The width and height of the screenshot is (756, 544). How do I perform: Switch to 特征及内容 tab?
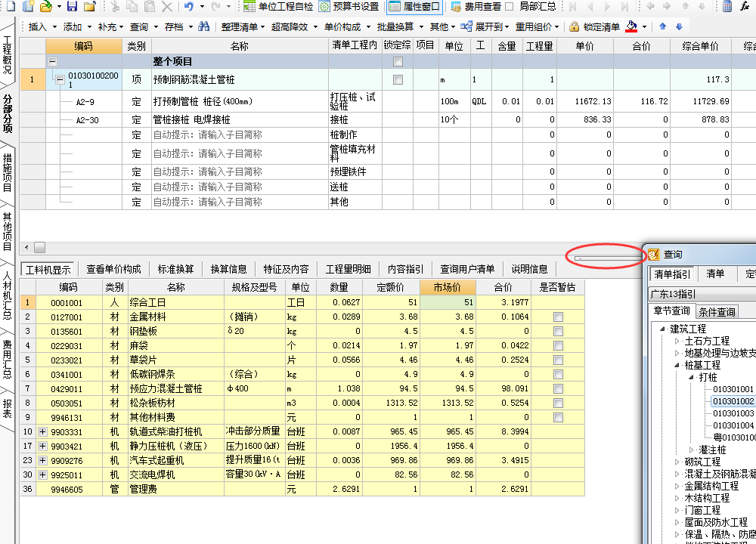point(286,269)
